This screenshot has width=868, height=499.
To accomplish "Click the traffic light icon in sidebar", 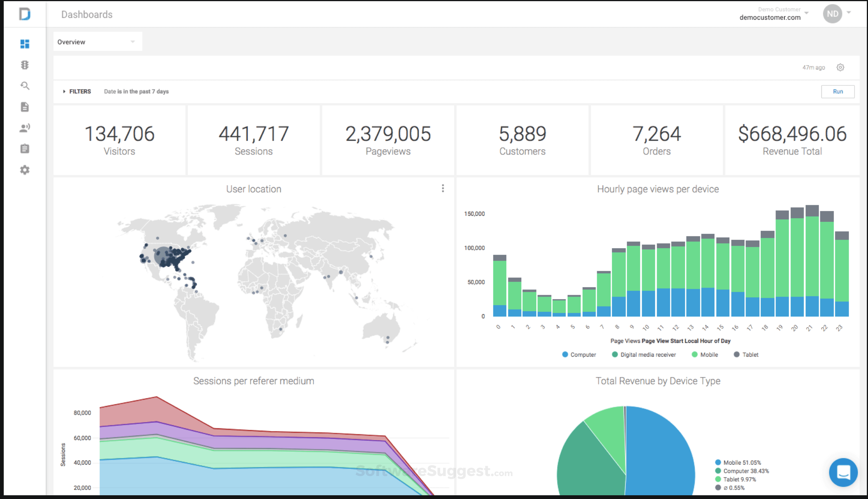I will [25, 65].
